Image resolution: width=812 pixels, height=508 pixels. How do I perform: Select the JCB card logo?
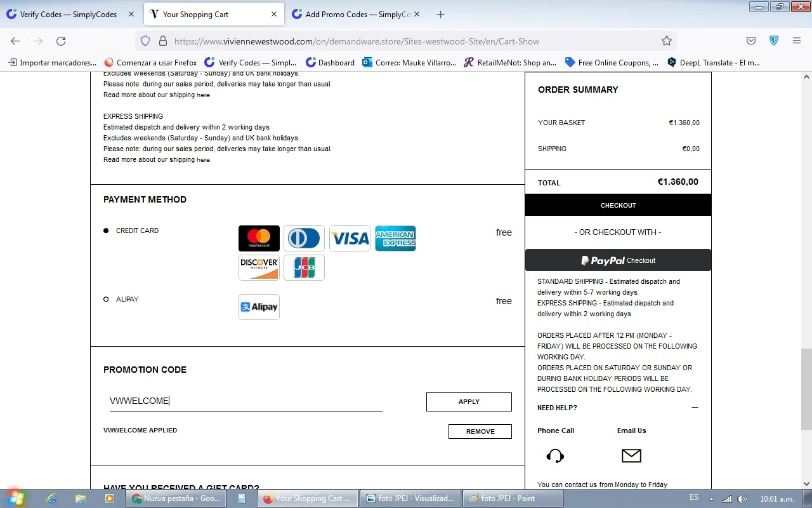(x=304, y=267)
